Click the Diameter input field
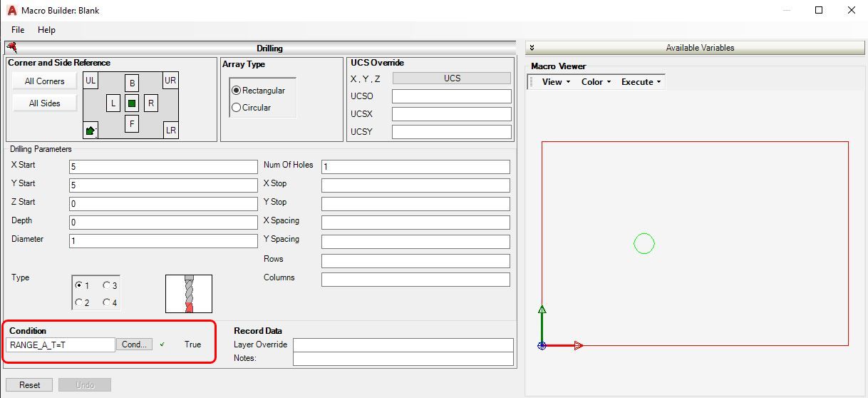 [163, 241]
